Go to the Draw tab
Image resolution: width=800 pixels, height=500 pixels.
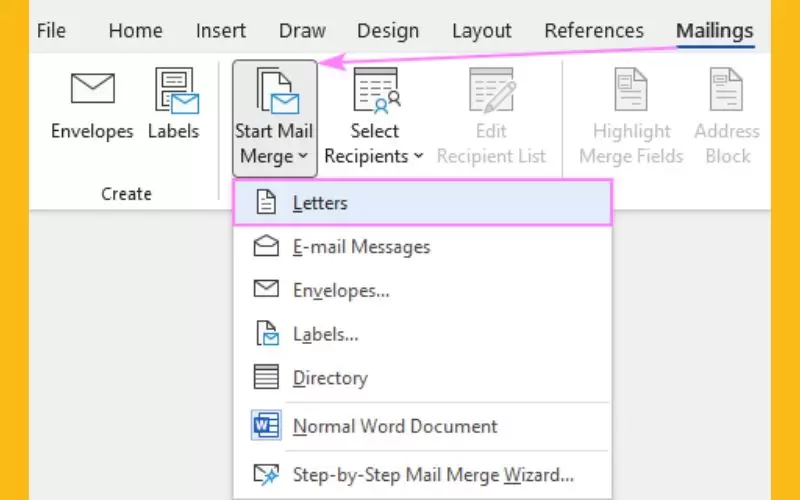(302, 31)
